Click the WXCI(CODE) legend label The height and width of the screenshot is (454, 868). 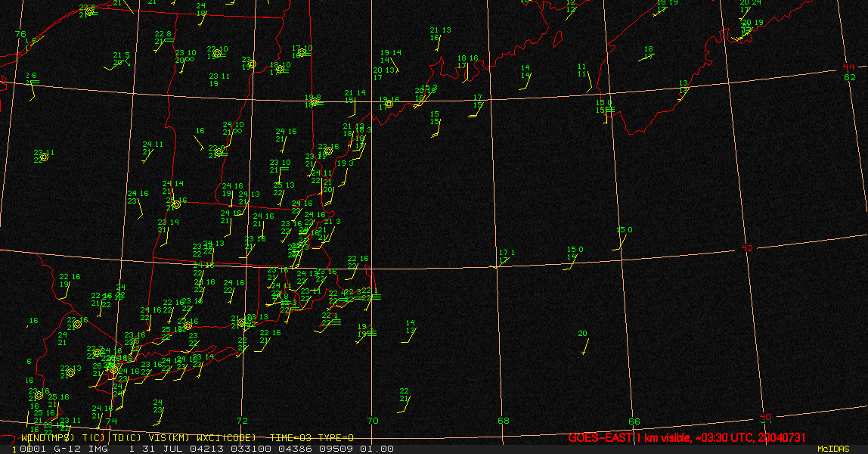[226, 438]
